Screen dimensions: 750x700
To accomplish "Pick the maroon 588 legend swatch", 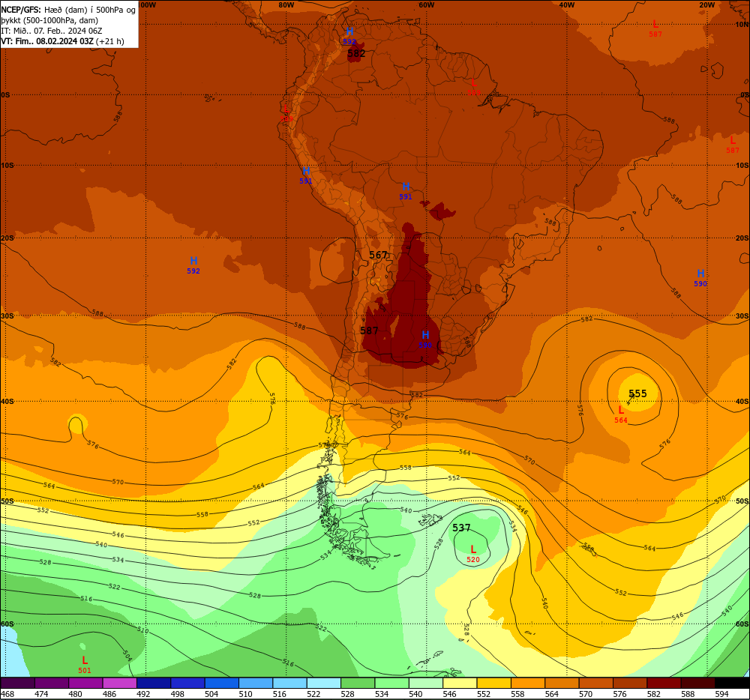I will tap(697, 683).
